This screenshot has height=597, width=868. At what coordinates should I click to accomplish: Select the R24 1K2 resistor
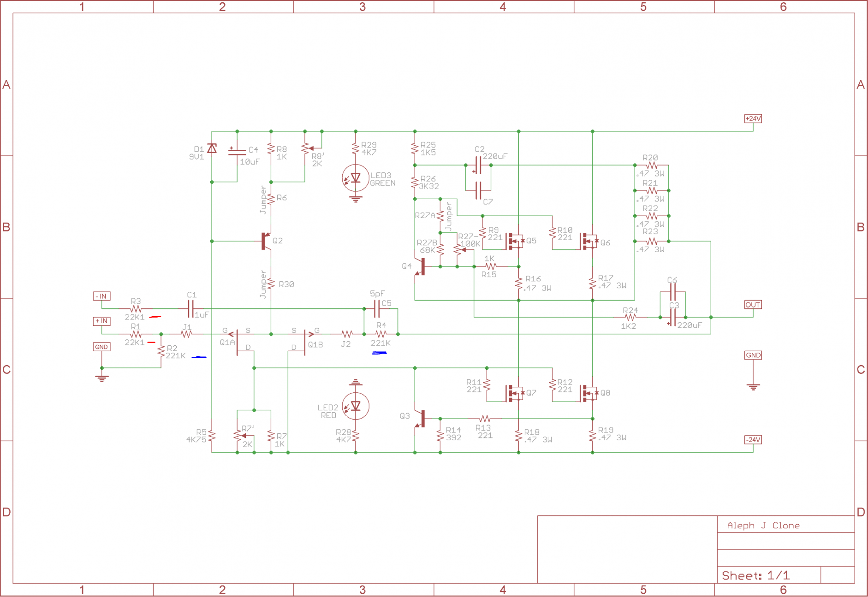click(630, 317)
